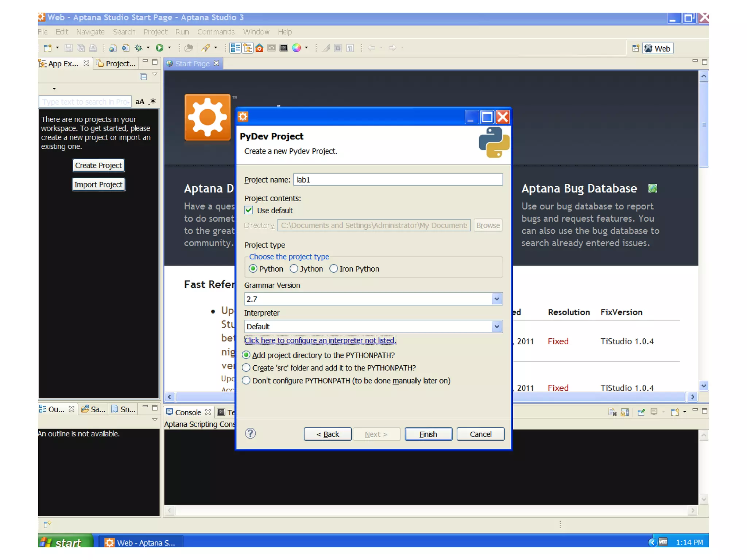Open the theme color wheel icon
This screenshot has width=747, height=560.
tap(297, 48)
